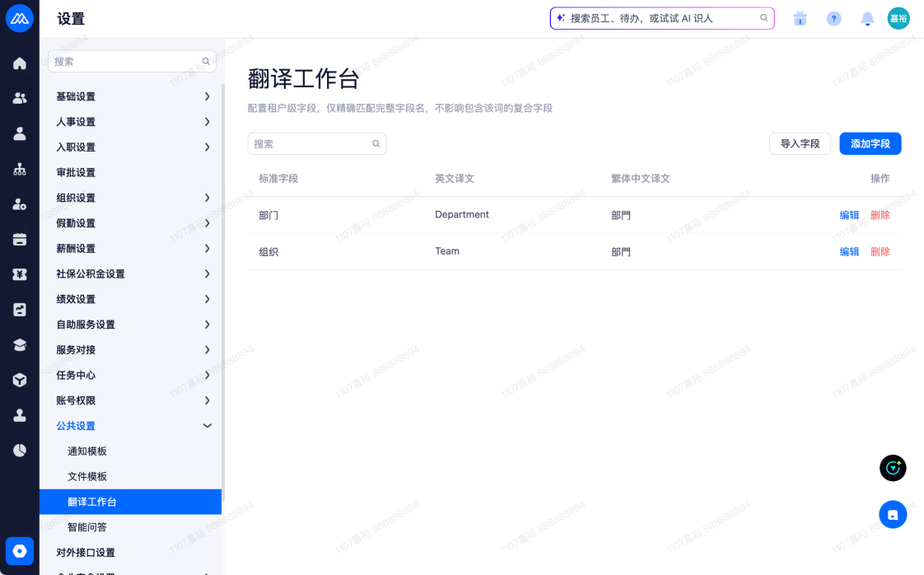Click the app logo at top left

pos(20,18)
